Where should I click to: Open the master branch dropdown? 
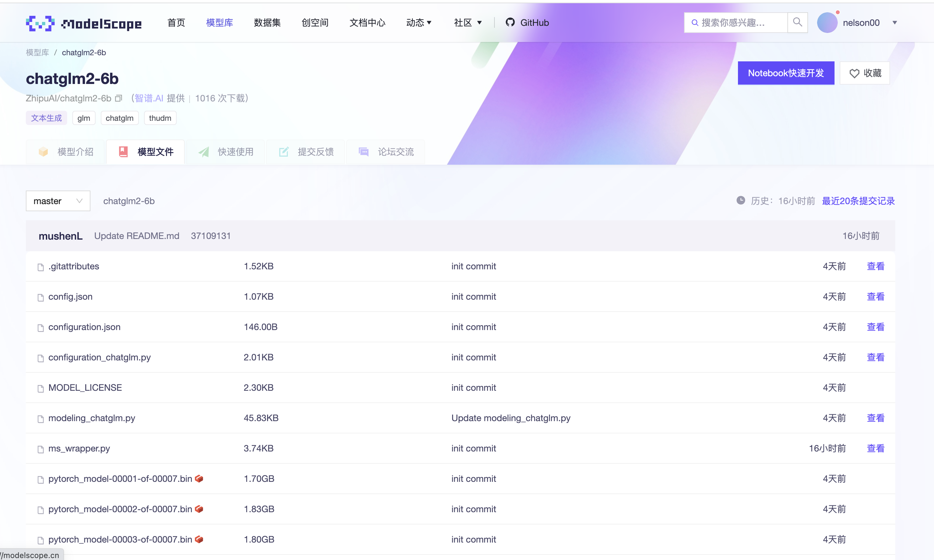coord(58,201)
